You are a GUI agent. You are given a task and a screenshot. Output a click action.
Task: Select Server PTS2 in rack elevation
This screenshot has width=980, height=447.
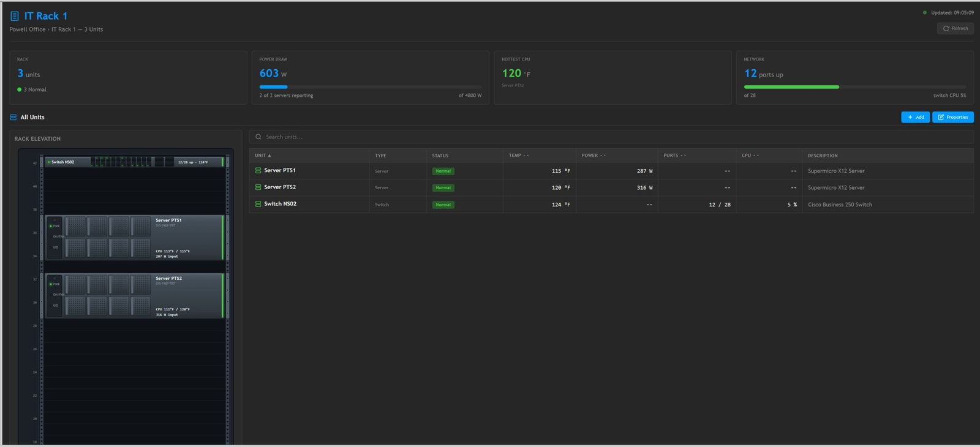point(135,296)
